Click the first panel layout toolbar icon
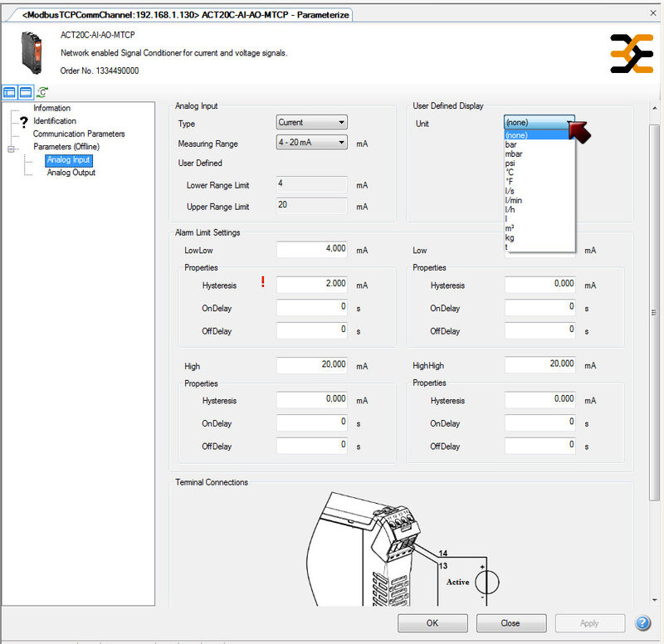Image resolution: width=664 pixels, height=644 pixels. click(x=9, y=92)
